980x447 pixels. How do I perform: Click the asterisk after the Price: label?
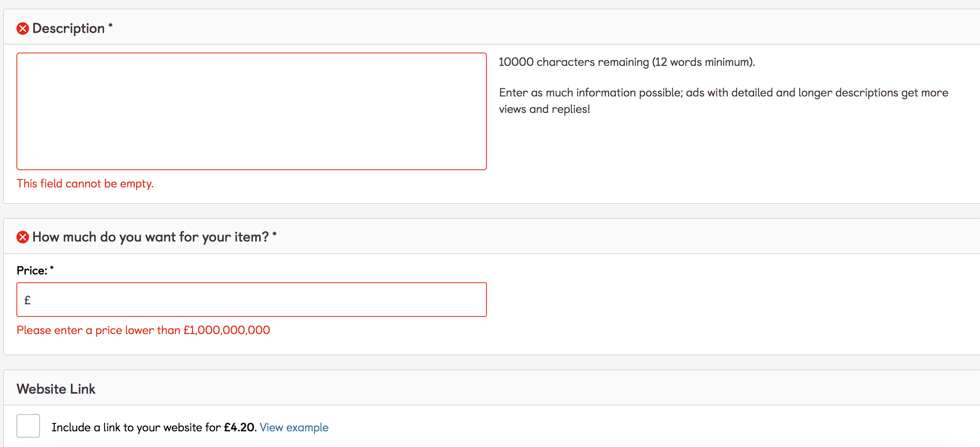pyautogui.click(x=52, y=268)
